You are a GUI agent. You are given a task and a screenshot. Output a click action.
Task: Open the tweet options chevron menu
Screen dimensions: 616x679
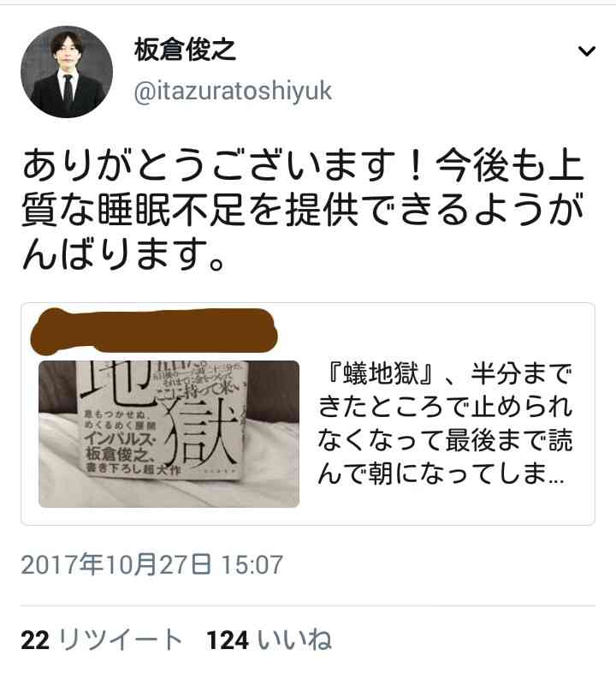click(x=587, y=51)
